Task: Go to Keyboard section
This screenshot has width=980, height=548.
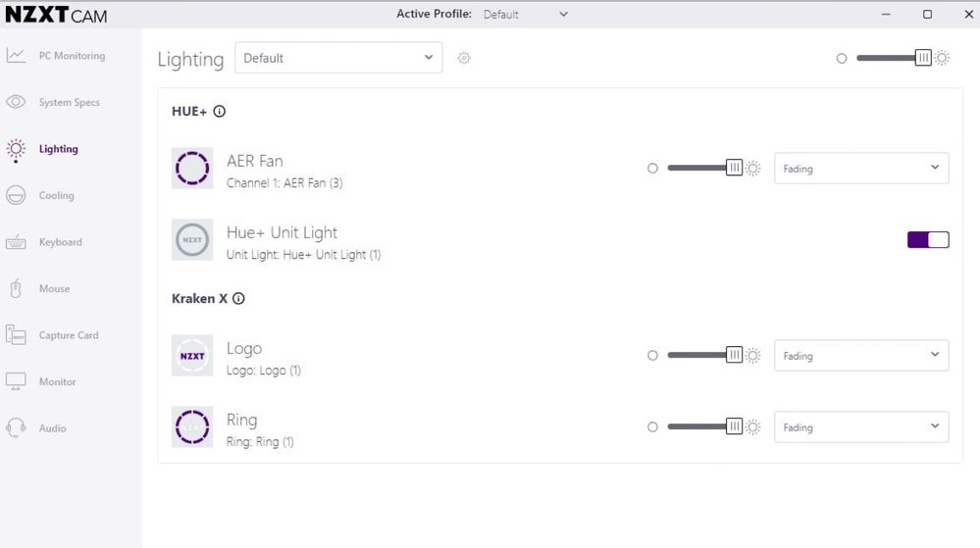Action: (60, 242)
